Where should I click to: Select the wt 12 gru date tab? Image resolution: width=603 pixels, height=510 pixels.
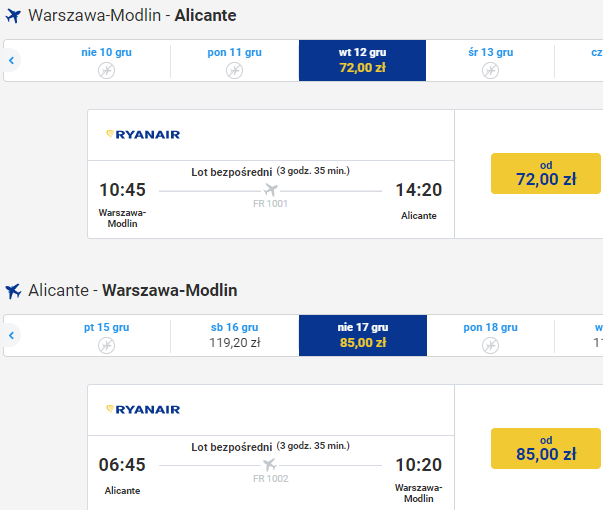pos(362,60)
